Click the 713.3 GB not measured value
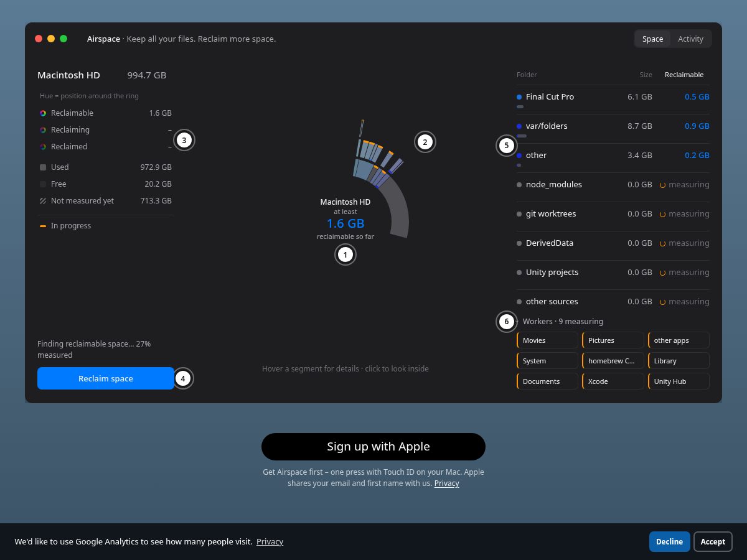The height and width of the screenshot is (560, 747). pos(156,201)
